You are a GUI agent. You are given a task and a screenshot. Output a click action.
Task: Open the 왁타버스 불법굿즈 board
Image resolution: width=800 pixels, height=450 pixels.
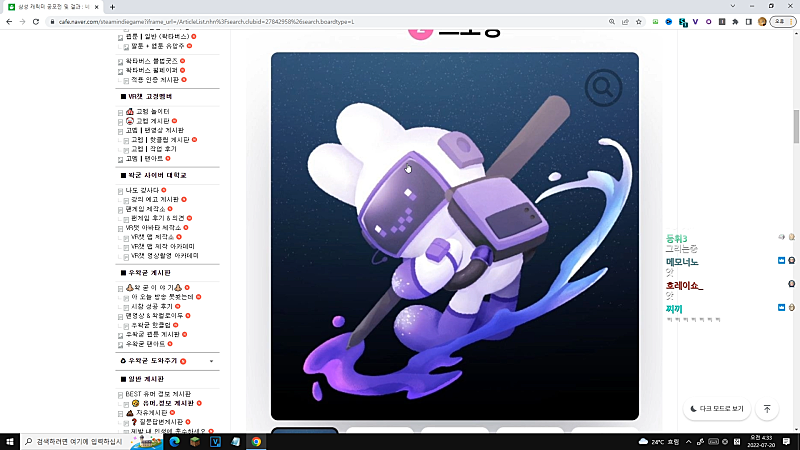pyautogui.click(x=152, y=61)
